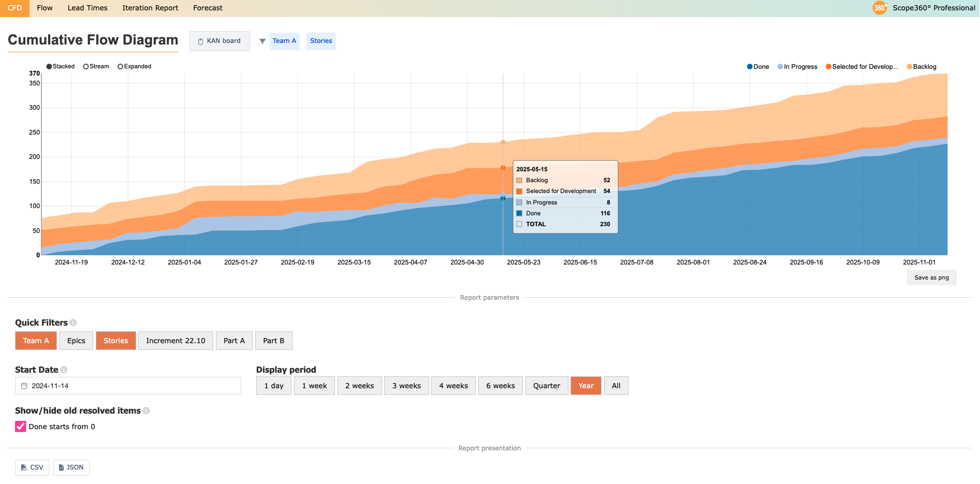Export report via the JSON icon button
The height and width of the screenshot is (484, 980).
pos(71,467)
